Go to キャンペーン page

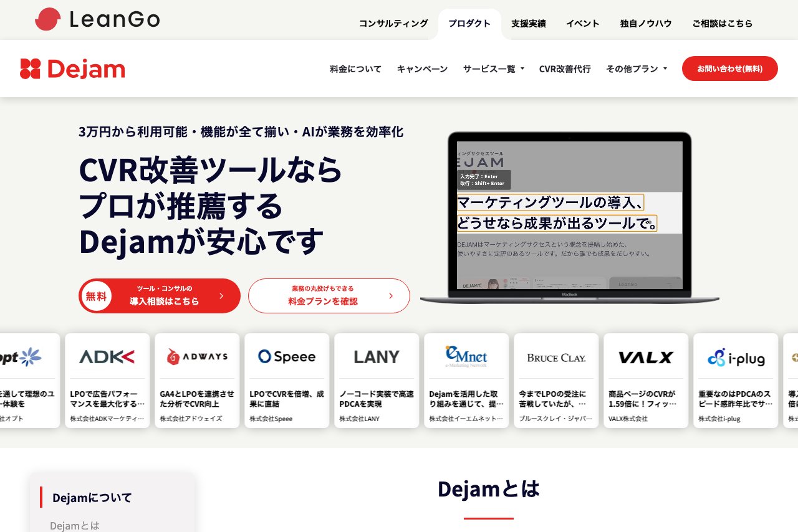(x=423, y=69)
